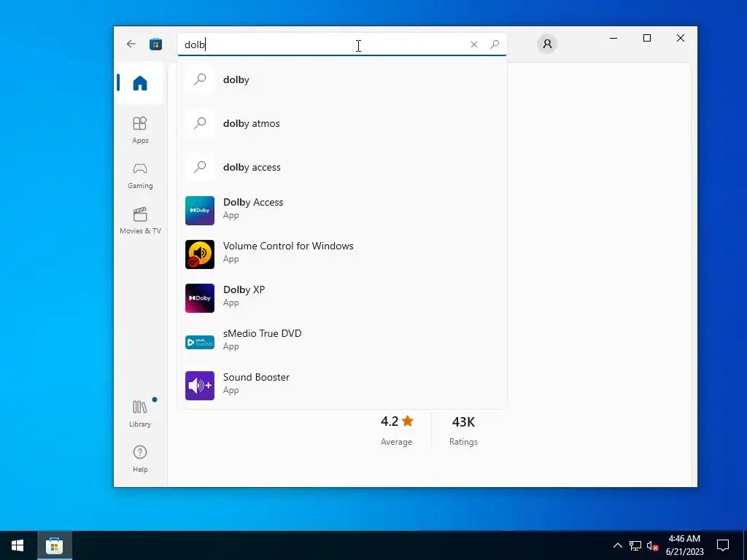This screenshot has width=747, height=560.
Task: Open the user profile account icon
Action: pyautogui.click(x=547, y=44)
